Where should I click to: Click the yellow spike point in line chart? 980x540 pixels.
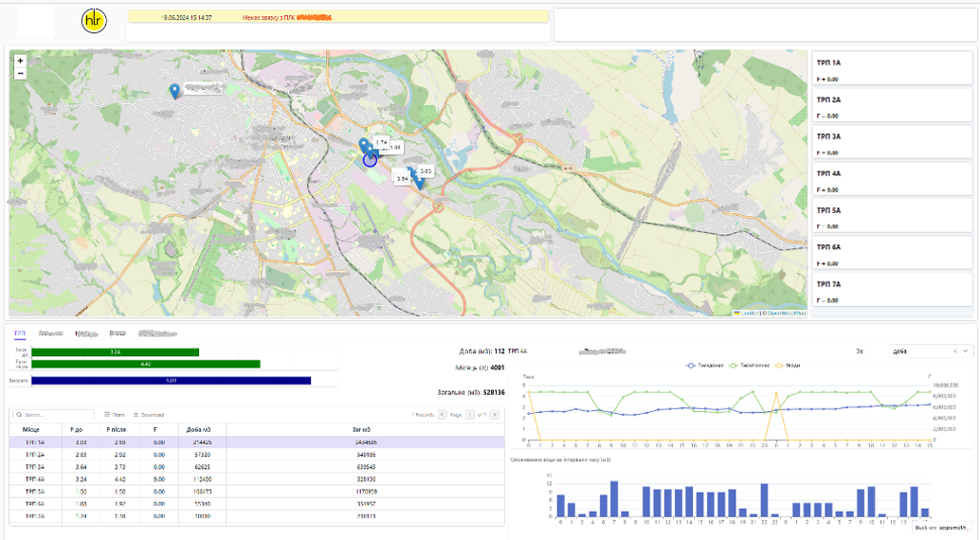(776, 393)
